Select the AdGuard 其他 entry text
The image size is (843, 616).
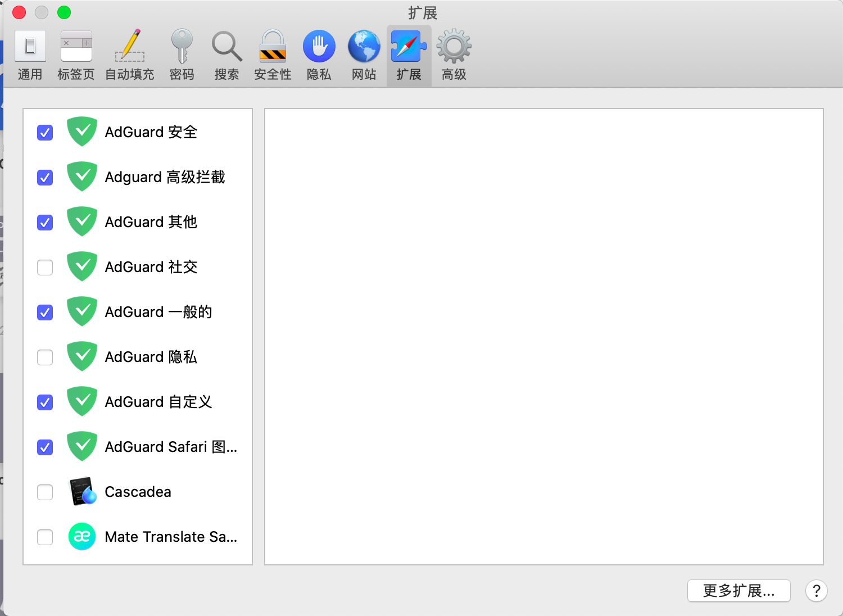pyautogui.click(x=151, y=222)
